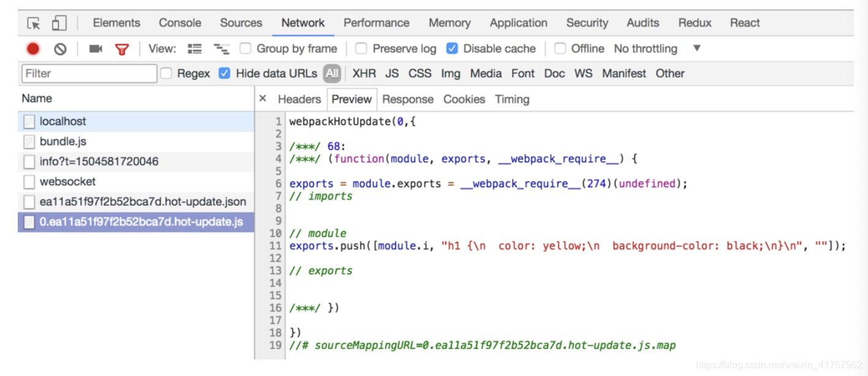The width and height of the screenshot is (868, 376).
Task: Show the Timing tab
Action: click(512, 99)
